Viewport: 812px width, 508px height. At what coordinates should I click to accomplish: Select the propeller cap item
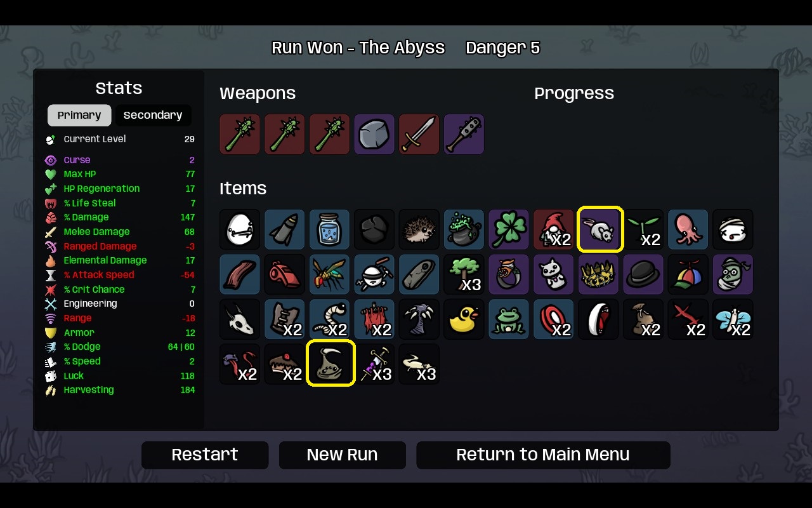click(x=688, y=274)
